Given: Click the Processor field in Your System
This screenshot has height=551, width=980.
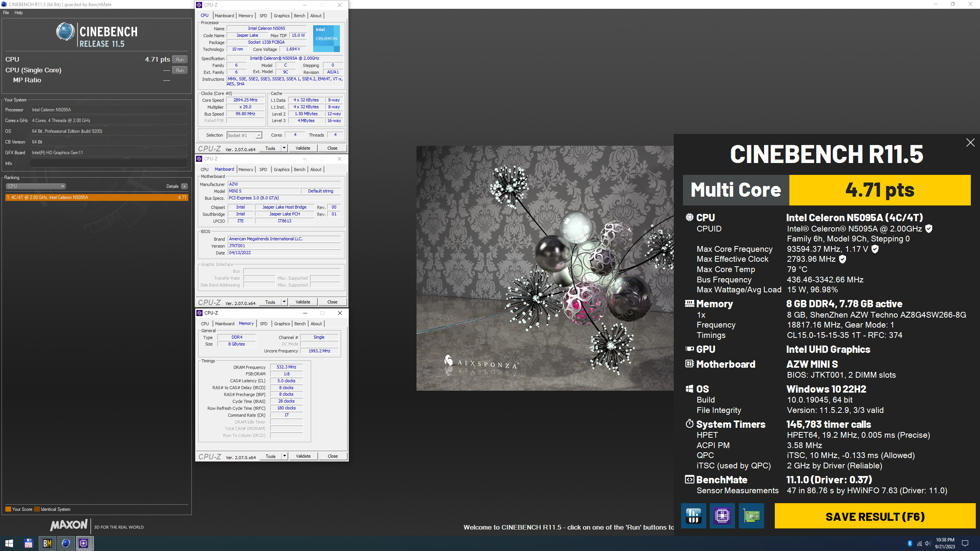Looking at the screenshot, I should click(109, 110).
